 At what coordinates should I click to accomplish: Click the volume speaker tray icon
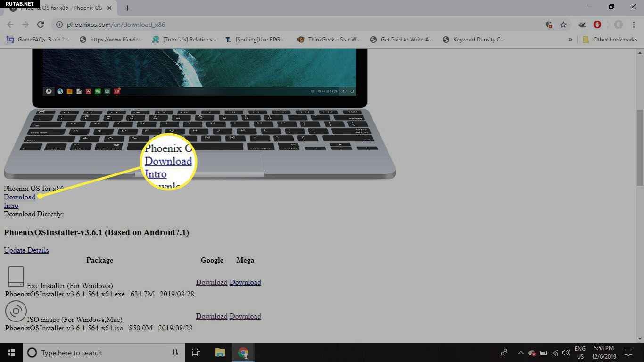point(566,353)
